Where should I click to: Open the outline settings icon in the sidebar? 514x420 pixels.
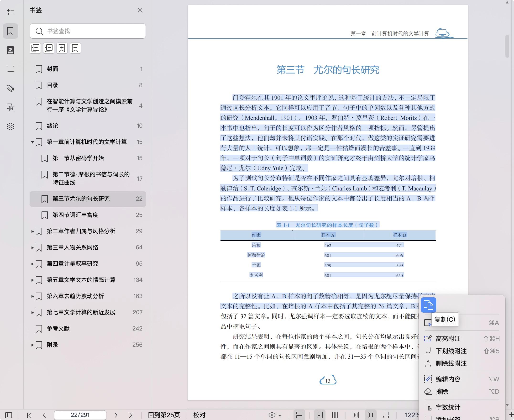(x=10, y=12)
